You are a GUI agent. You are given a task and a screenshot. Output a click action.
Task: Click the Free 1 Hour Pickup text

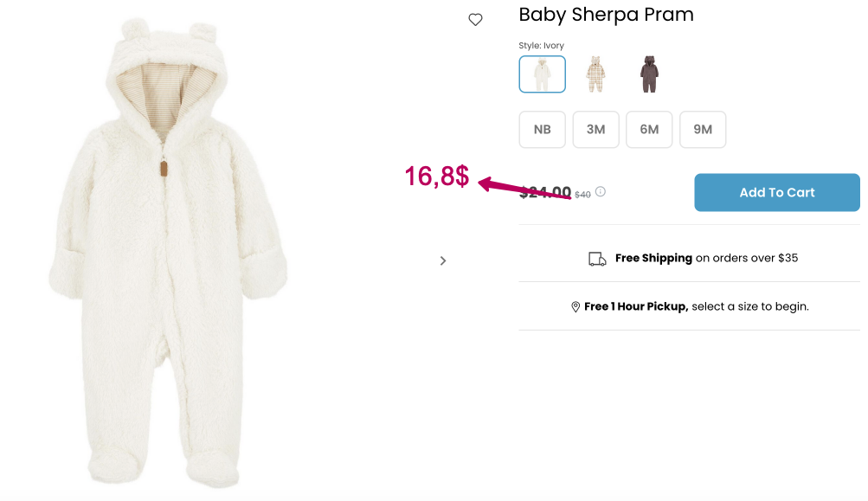636,306
